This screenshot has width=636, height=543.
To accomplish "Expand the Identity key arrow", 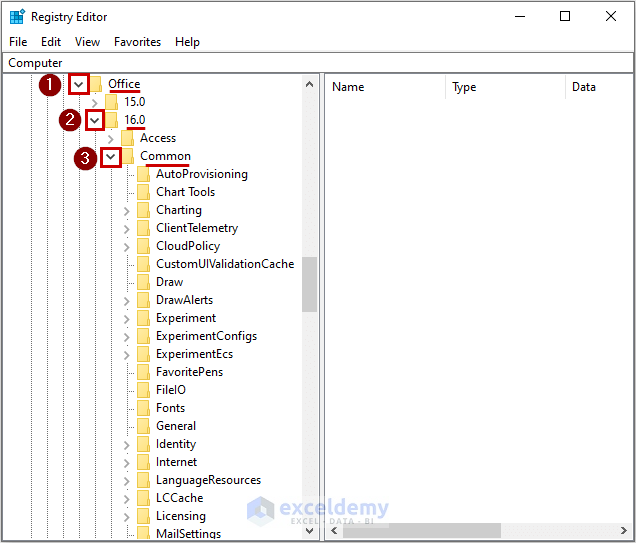I will tap(127, 445).
